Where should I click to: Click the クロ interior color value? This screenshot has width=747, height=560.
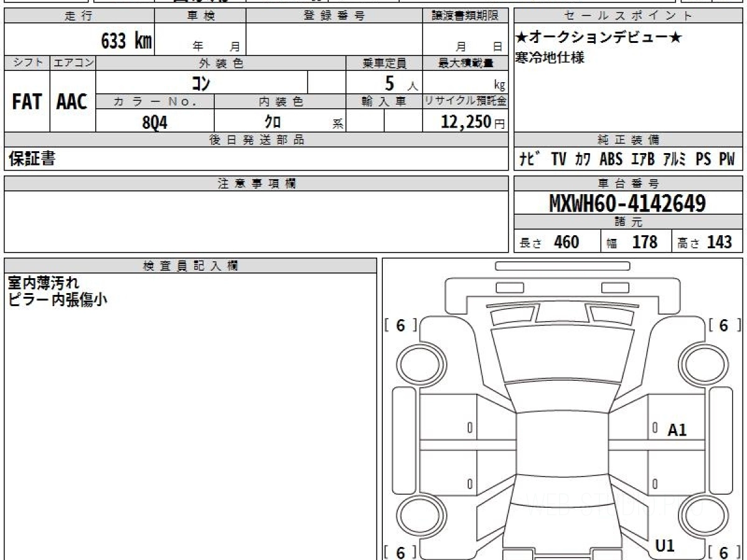coord(272,123)
